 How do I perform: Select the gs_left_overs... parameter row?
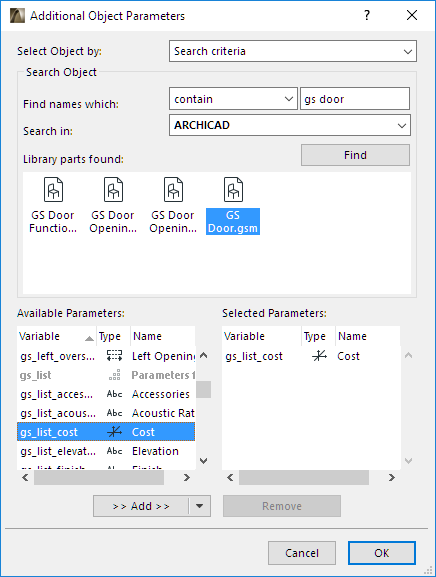pos(106,356)
